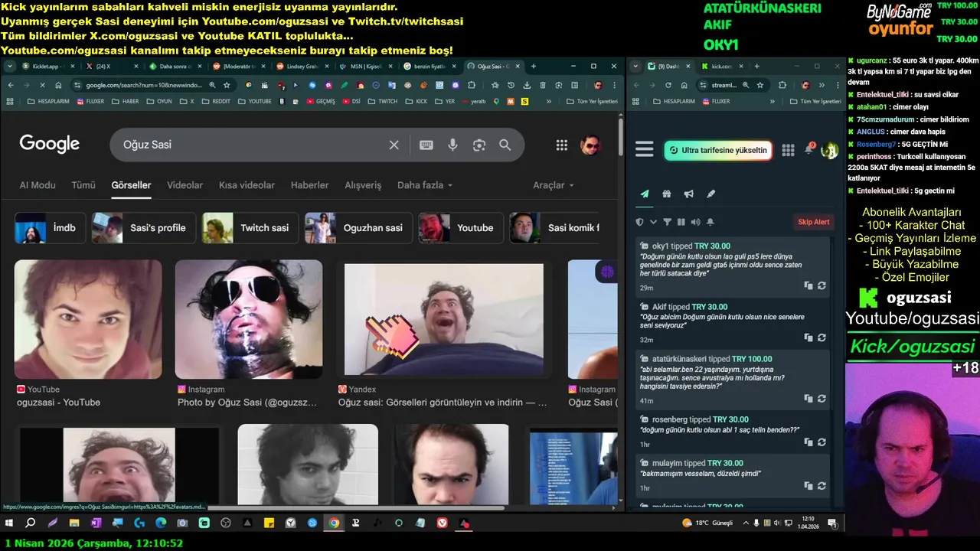Expand hidden bookmarks chevron in Google window
The height and width of the screenshot is (551, 980).
click(549, 101)
